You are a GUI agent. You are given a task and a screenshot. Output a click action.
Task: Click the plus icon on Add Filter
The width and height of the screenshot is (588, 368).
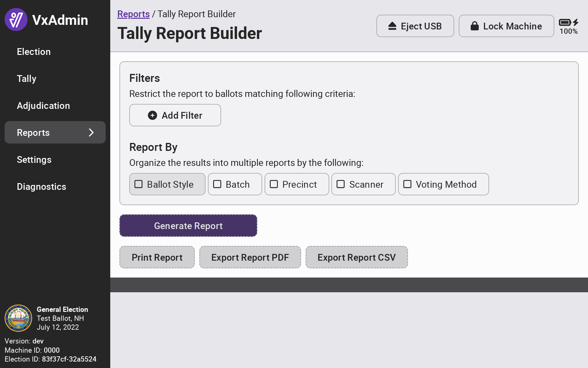tap(153, 115)
